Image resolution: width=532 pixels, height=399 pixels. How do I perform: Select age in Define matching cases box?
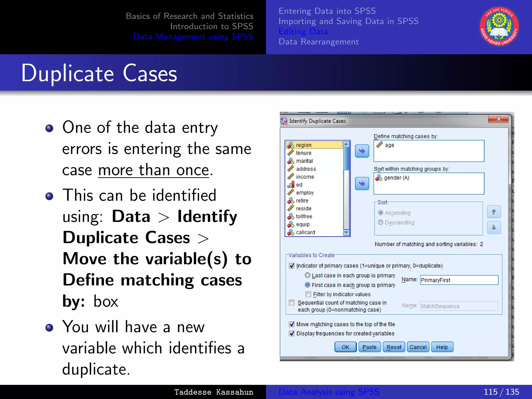[385, 145]
